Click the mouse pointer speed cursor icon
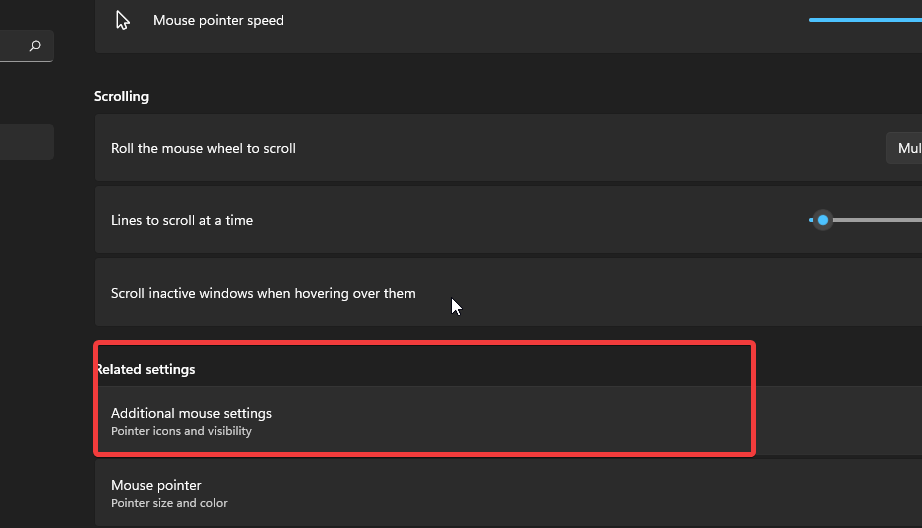922x528 pixels. [123, 20]
